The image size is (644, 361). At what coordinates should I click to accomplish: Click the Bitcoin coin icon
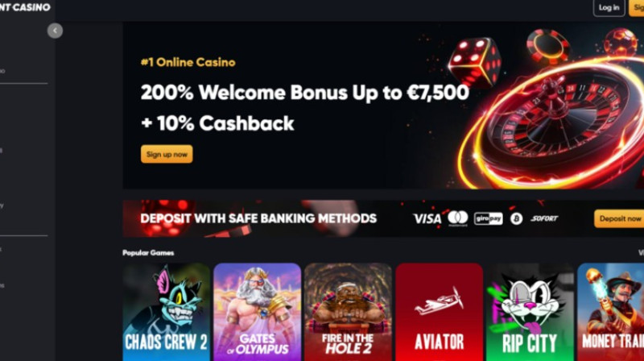point(516,218)
